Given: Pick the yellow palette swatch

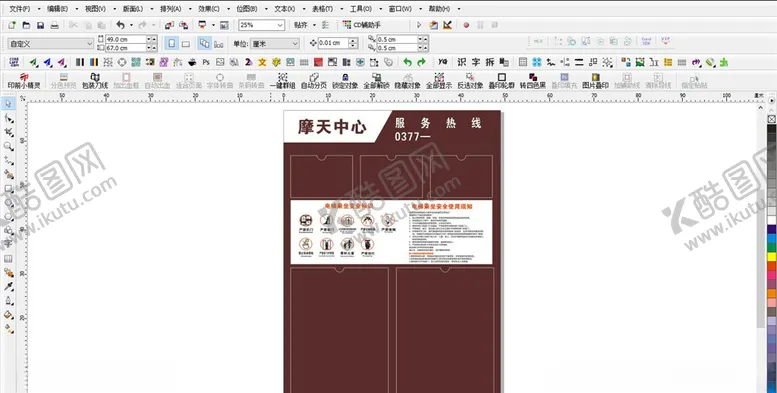Looking at the screenshot, I should tap(772, 257).
